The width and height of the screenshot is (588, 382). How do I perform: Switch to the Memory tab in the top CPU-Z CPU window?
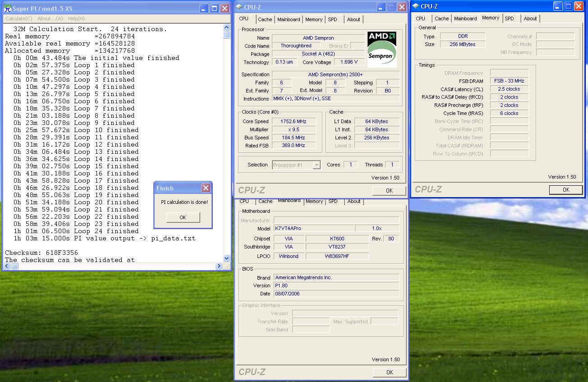(314, 19)
